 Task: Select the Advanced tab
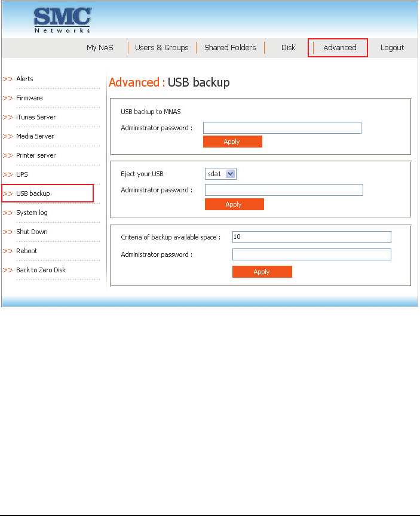340,47
